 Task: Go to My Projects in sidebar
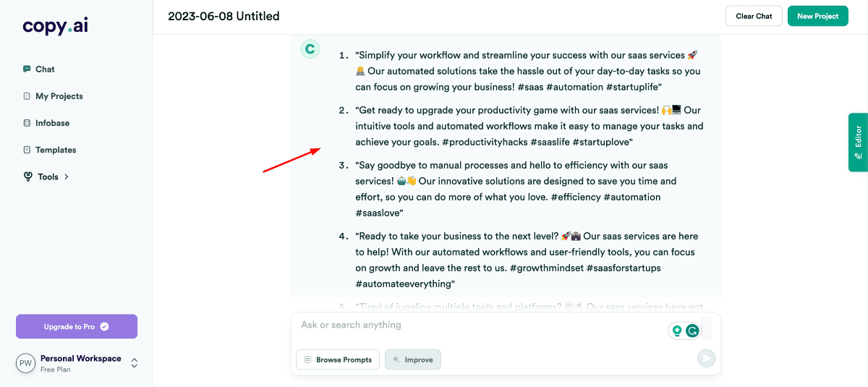coord(59,96)
